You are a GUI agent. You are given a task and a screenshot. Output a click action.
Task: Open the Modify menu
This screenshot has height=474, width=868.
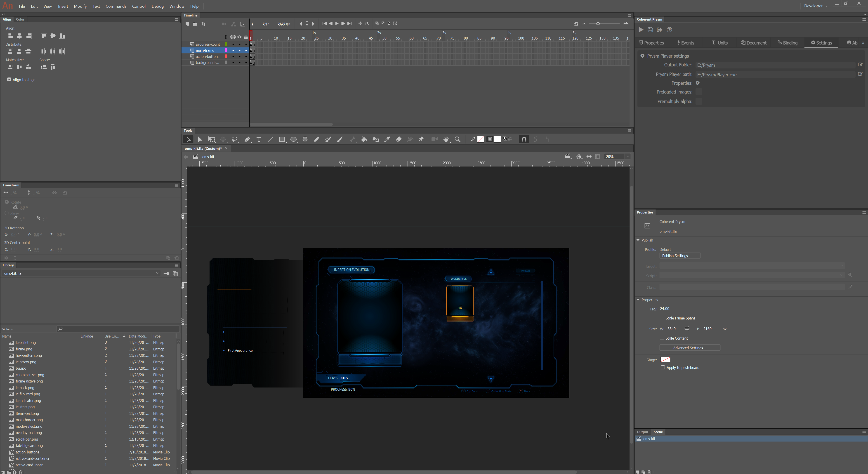[80, 6]
